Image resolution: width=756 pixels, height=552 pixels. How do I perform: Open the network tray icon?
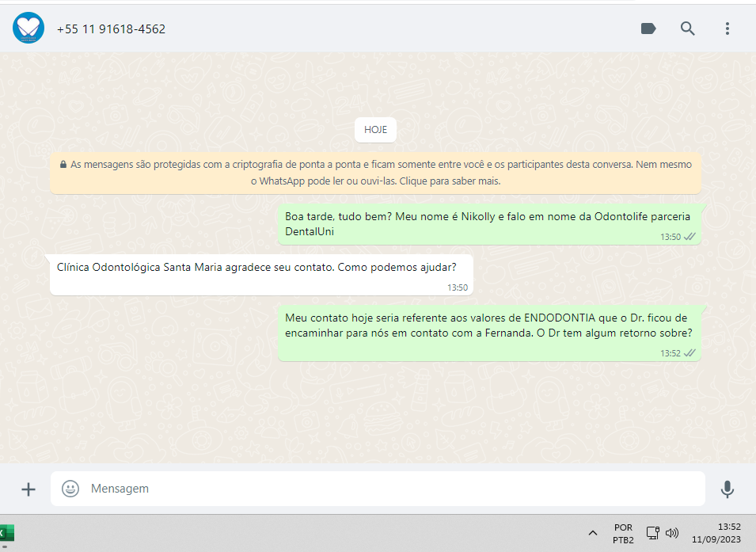tap(653, 533)
